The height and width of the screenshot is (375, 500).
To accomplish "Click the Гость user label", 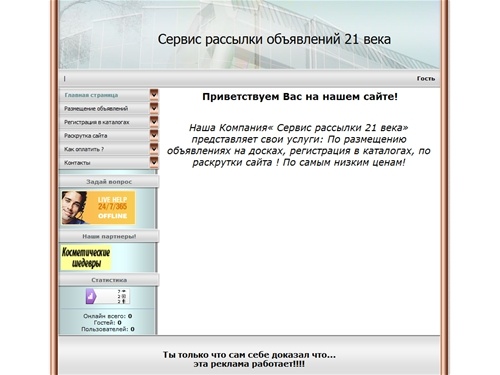I will tap(426, 79).
